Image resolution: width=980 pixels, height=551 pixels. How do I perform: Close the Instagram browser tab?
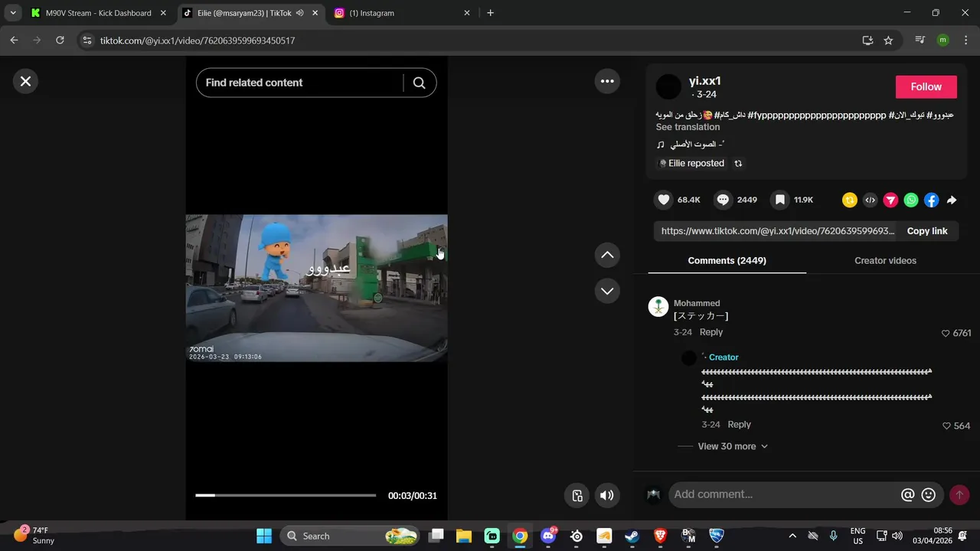(467, 13)
